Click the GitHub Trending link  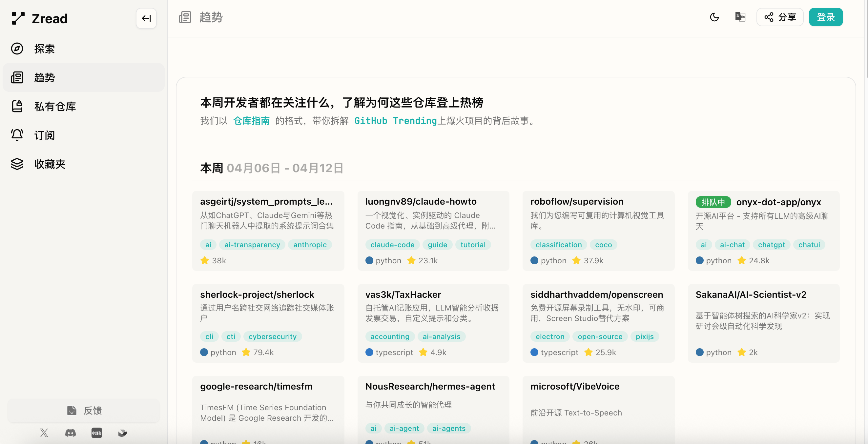click(x=395, y=121)
